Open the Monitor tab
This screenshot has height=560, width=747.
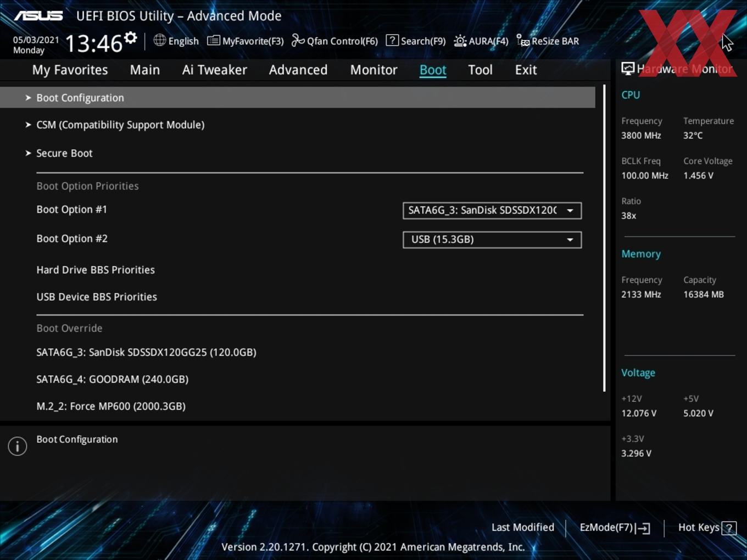(374, 70)
